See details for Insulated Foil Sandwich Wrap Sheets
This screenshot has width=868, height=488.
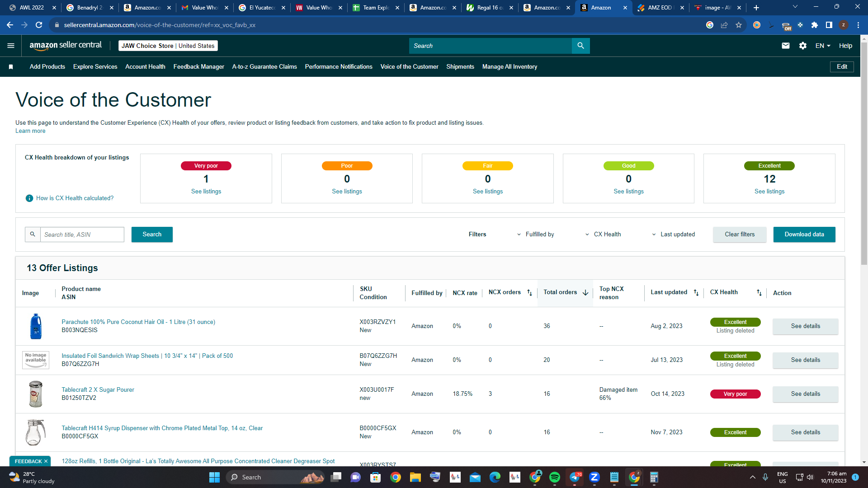(805, 360)
